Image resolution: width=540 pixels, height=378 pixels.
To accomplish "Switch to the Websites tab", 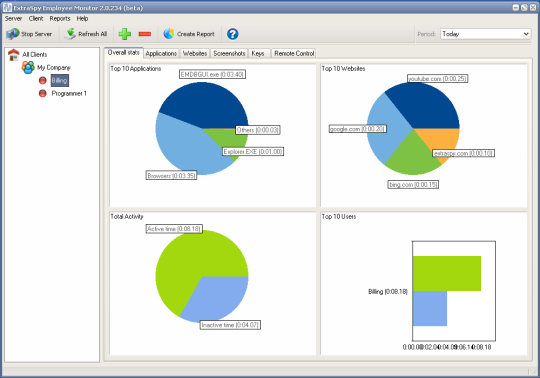I will point(195,53).
